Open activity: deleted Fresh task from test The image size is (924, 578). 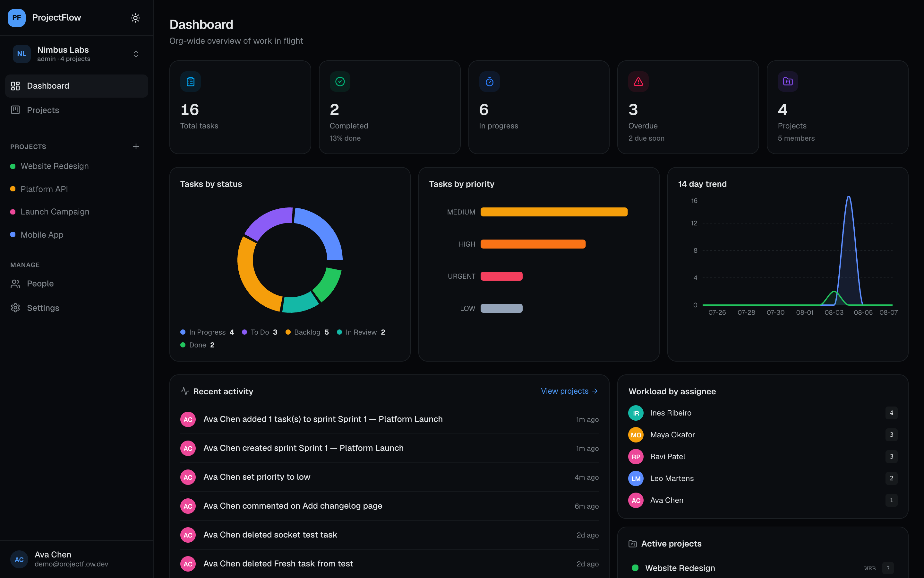coord(389,564)
